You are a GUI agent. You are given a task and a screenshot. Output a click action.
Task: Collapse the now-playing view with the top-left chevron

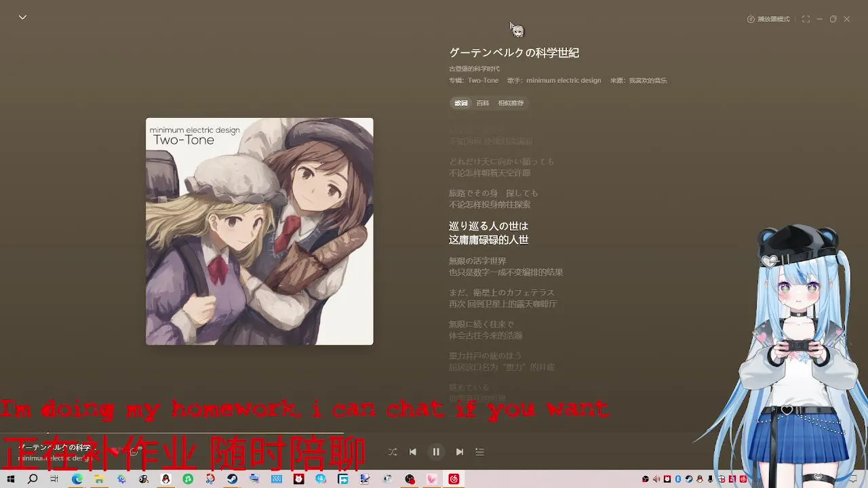tap(22, 18)
